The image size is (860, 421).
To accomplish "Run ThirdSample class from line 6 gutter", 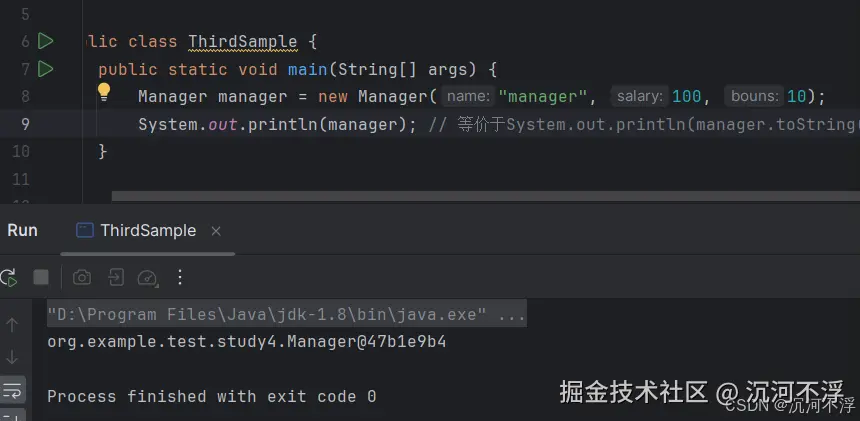I will (46, 41).
